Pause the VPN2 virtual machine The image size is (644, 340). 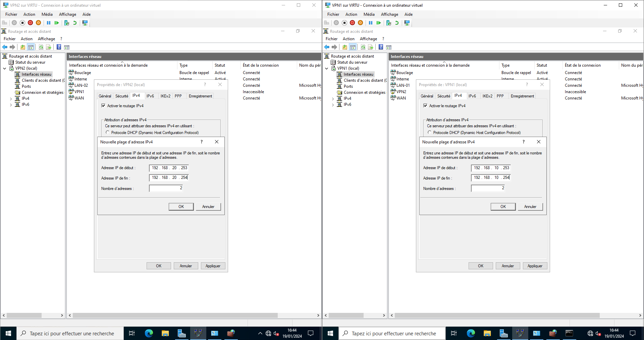(x=49, y=23)
